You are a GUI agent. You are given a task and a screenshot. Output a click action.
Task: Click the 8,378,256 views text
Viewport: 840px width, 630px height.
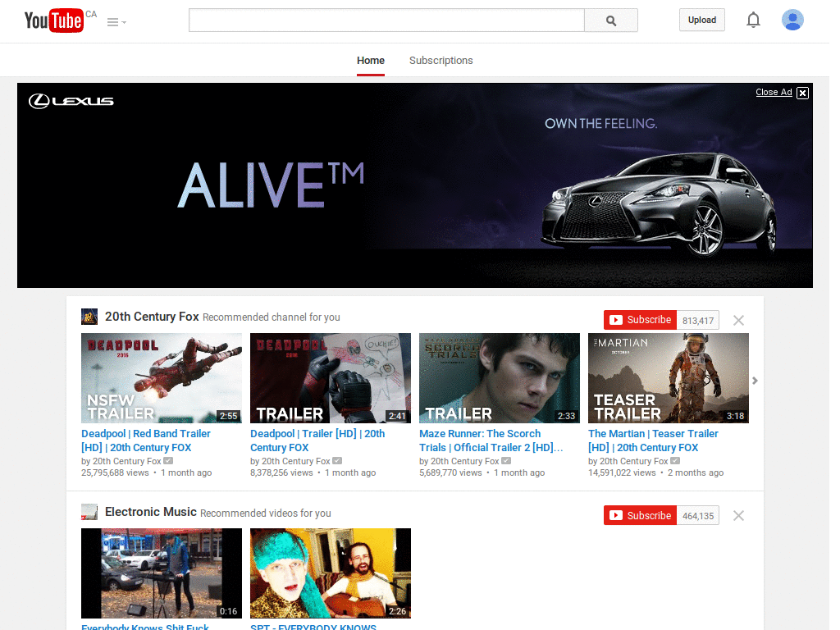point(282,473)
